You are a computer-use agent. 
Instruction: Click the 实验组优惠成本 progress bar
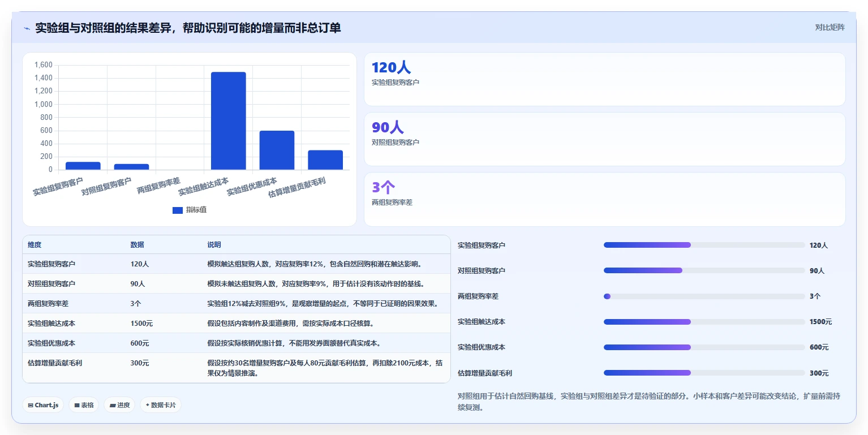(704, 347)
